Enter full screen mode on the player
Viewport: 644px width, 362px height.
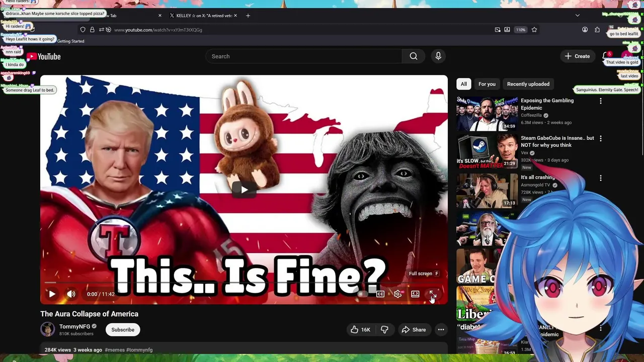coord(433,294)
